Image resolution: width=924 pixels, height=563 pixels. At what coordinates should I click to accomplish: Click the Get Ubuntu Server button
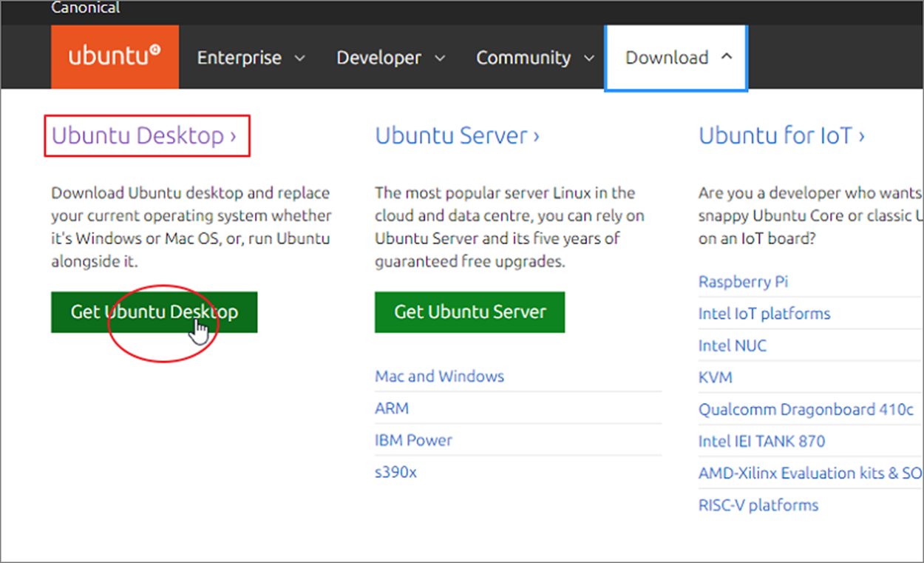point(469,311)
